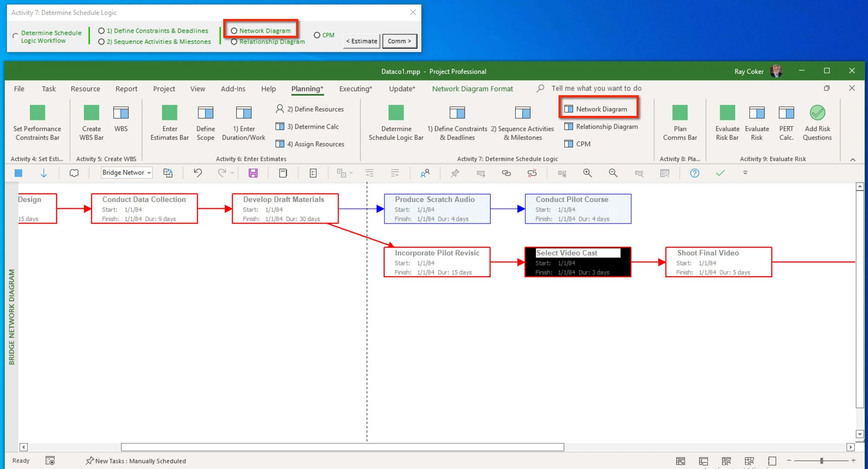
Task: Click the Zoom Out magnifier icon
Action: click(613, 173)
